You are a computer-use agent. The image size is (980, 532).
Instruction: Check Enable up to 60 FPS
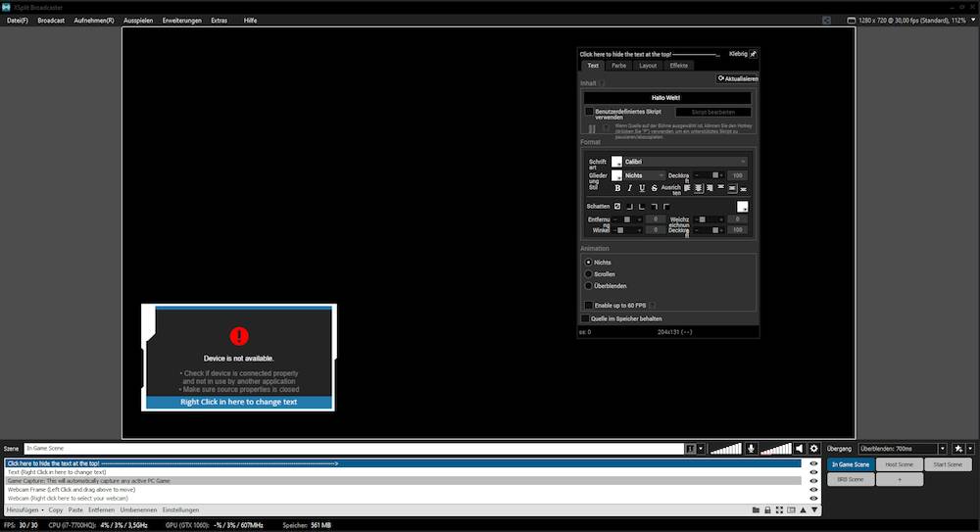588,305
